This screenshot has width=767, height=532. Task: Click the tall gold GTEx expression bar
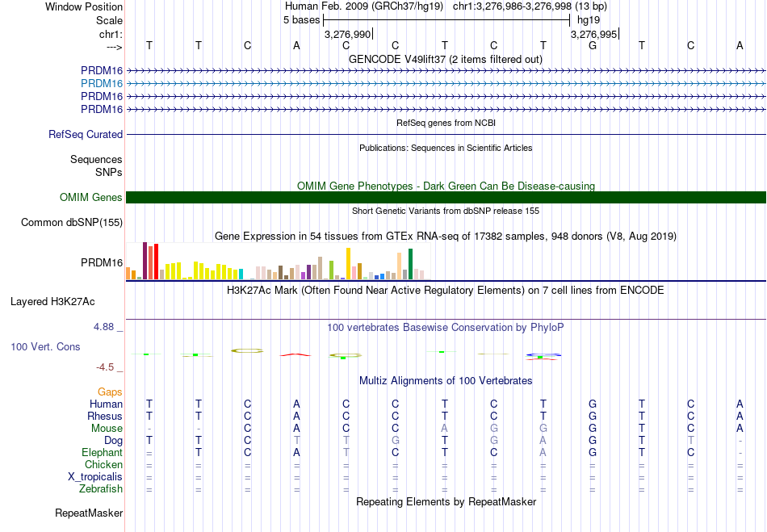(348, 263)
